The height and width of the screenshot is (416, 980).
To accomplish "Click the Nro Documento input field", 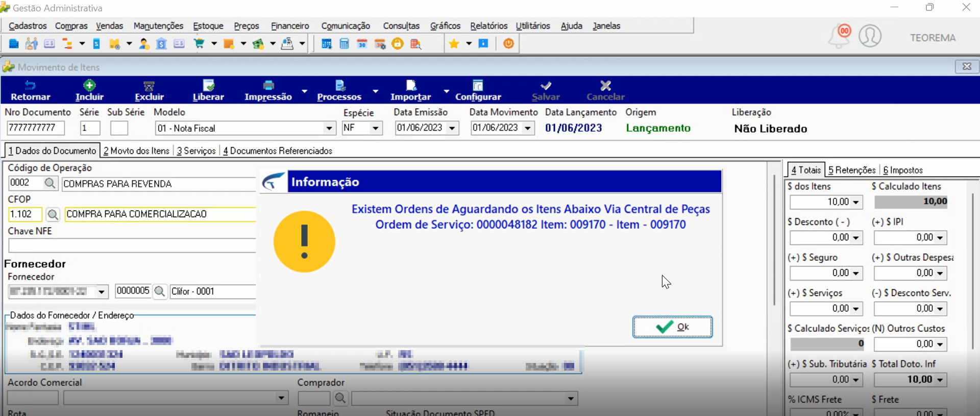I will (36, 128).
